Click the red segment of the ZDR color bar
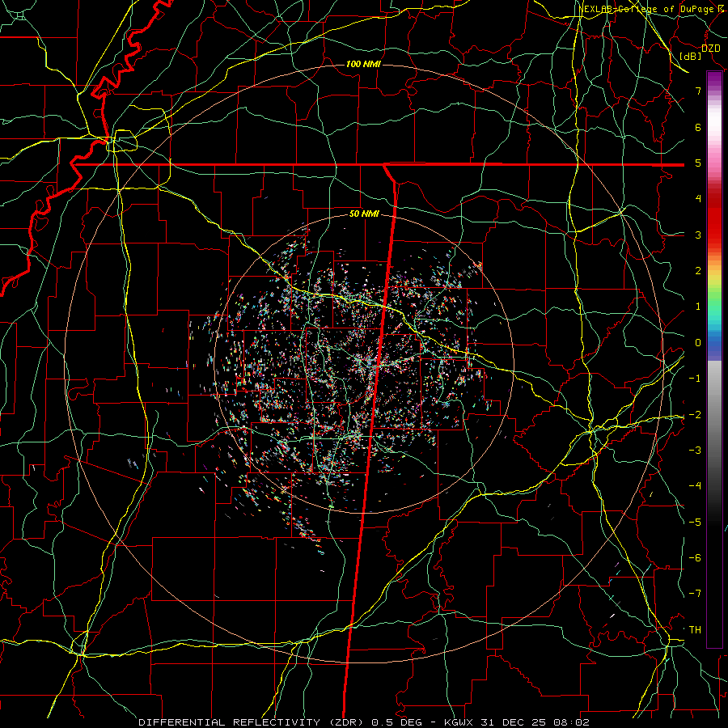Image resolution: width=728 pixels, height=728 pixels. (714, 218)
